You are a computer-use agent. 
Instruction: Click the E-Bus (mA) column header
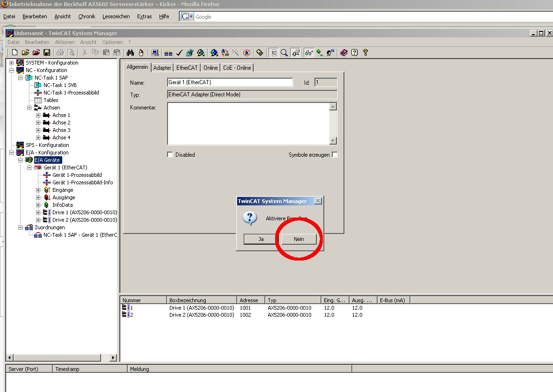click(393, 300)
